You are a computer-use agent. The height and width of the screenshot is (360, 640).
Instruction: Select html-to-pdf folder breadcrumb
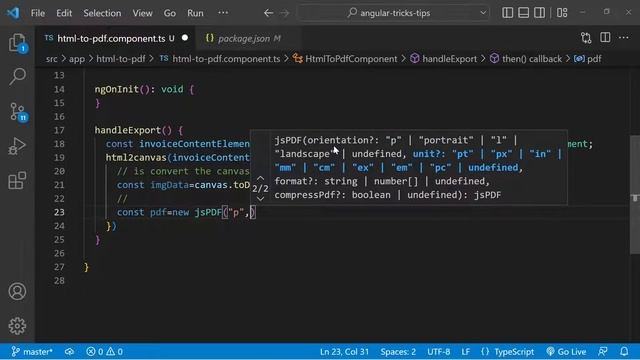[x=121, y=59]
